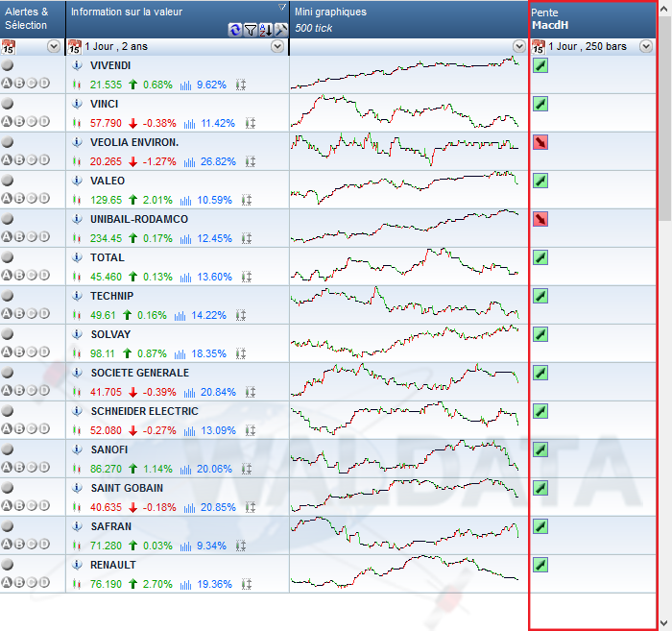672x631 pixels.
Task: Open the RENAULT mini chart
Action: point(405,573)
